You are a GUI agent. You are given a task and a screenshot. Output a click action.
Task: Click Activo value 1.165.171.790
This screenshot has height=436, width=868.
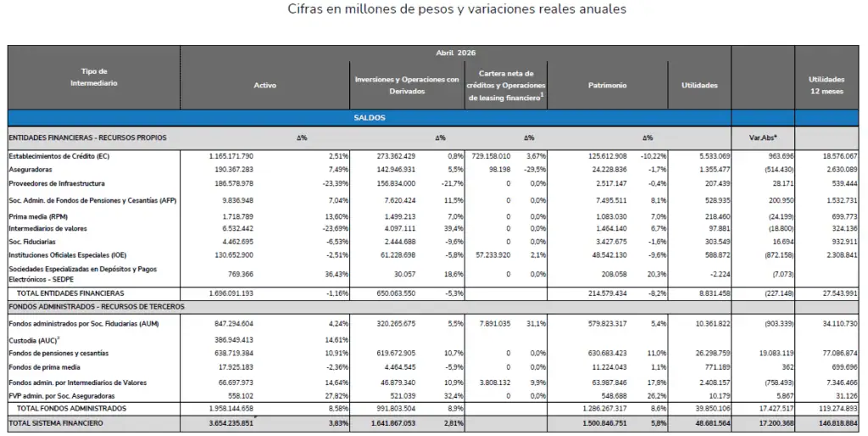[231, 156]
